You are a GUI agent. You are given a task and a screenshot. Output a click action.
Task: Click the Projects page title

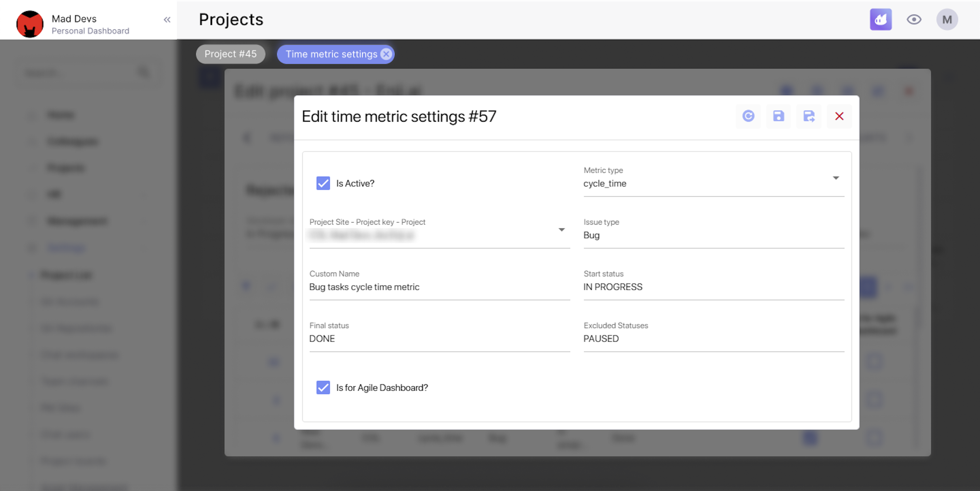coord(231,19)
